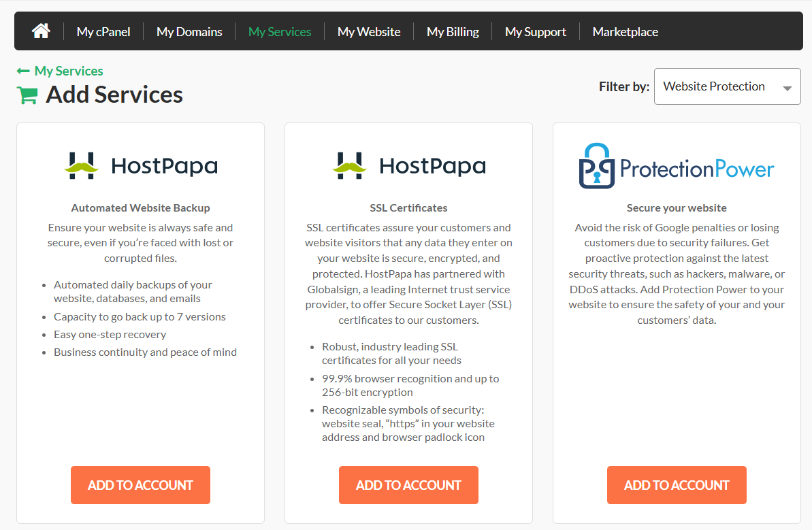Add SSL Certificates to account
This screenshot has height=530, width=812.
click(x=408, y=485)
